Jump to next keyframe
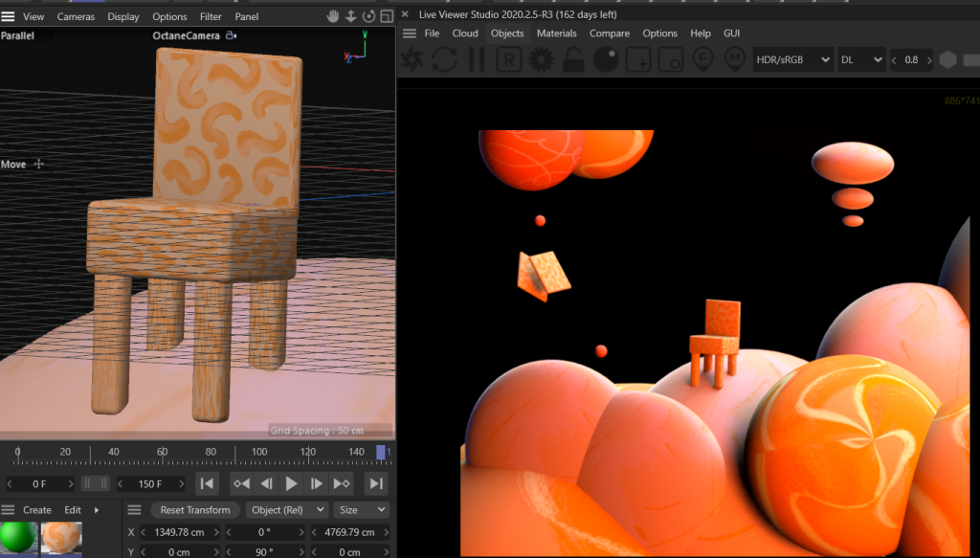980x558 pixels. click(342, 483)
